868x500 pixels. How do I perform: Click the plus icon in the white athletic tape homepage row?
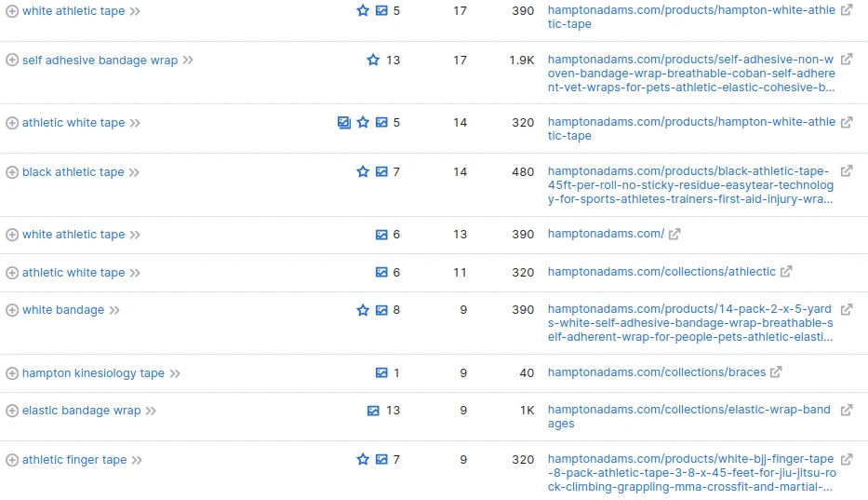click(x=11, y=235)
